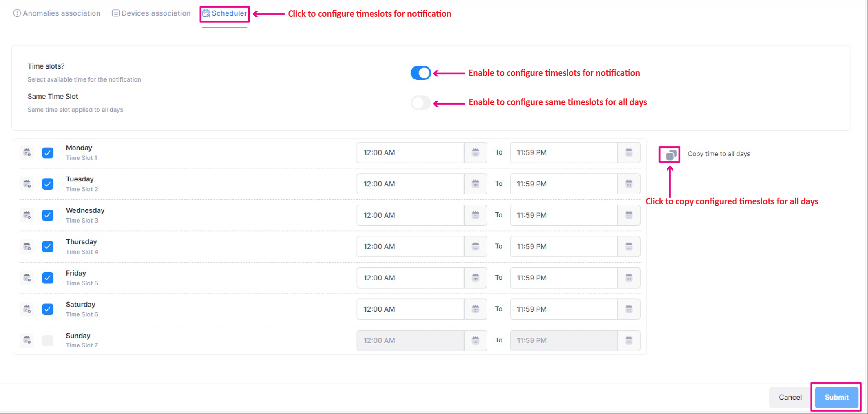Check the Sunday checkbox
The image size is (868, 414).
tap(48, 341)
